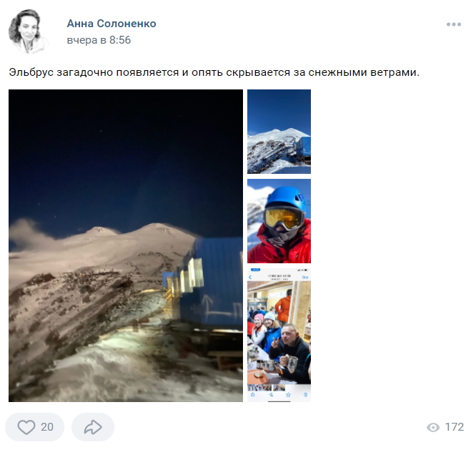Click the blue cabin in night photo
Viewport: 476px width, 450px height.
pos(211,283)
